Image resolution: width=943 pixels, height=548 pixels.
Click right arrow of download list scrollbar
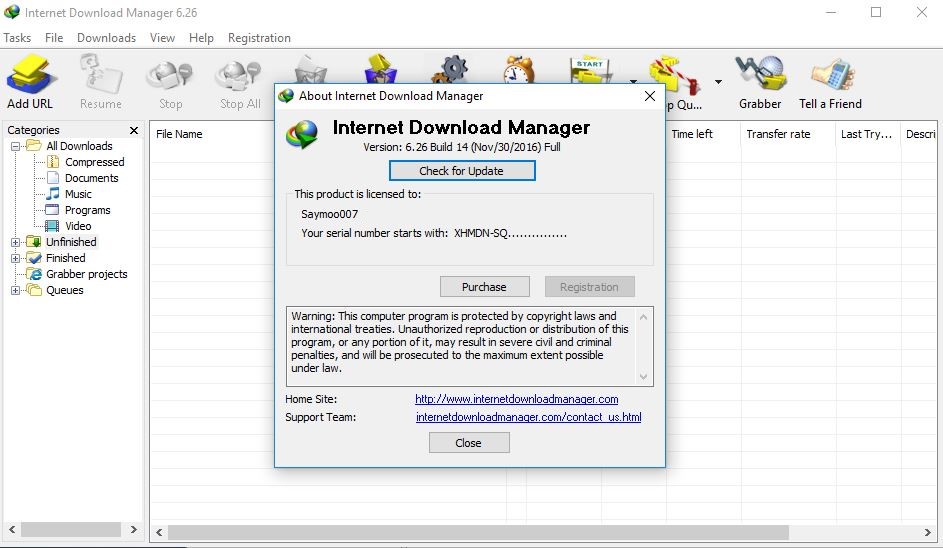click(x=927, y=532)
